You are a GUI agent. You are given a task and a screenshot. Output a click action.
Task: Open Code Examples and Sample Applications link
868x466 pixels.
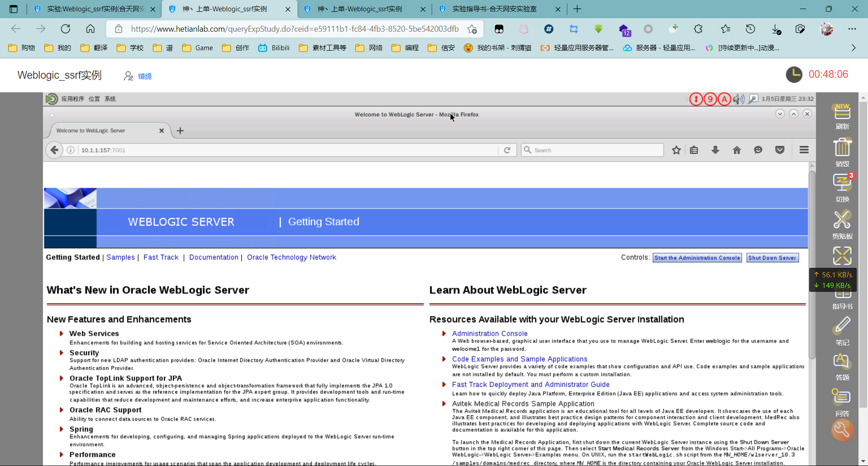519,359
